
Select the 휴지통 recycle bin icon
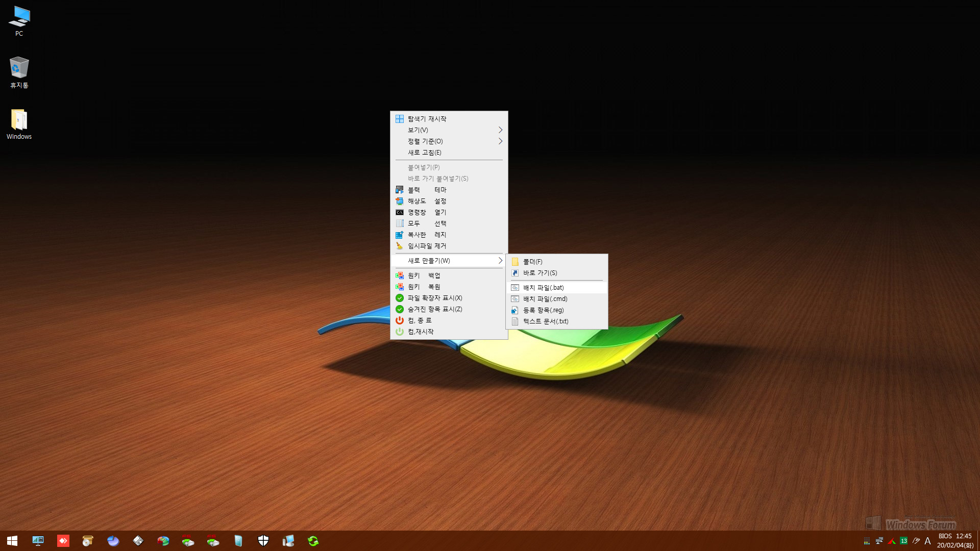tap(19, 72)
